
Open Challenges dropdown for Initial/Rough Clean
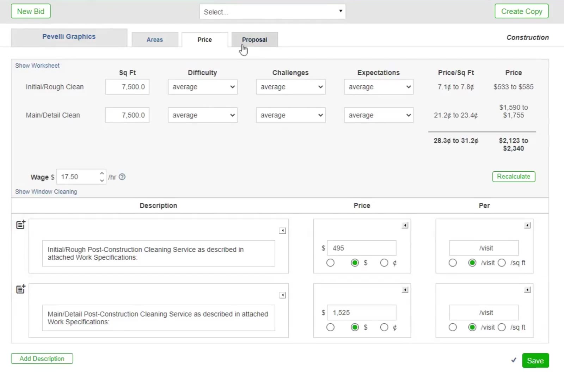coord(291,87)
